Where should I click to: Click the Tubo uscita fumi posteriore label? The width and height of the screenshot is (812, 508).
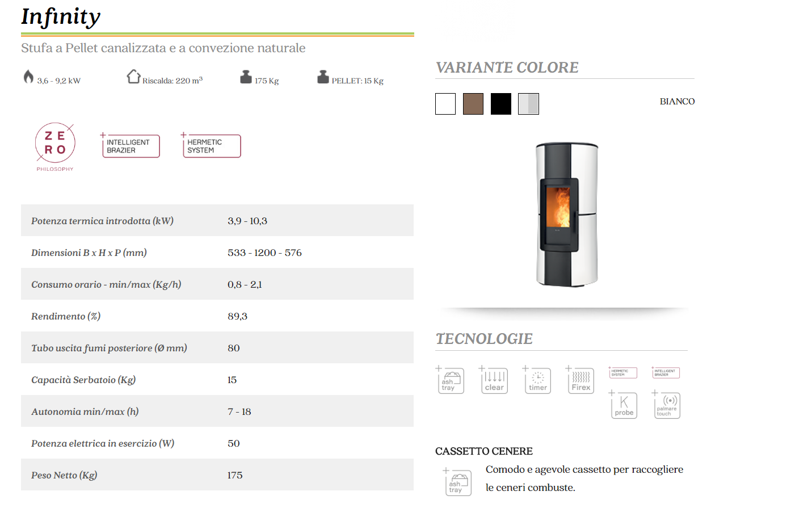tap(109, 348)
